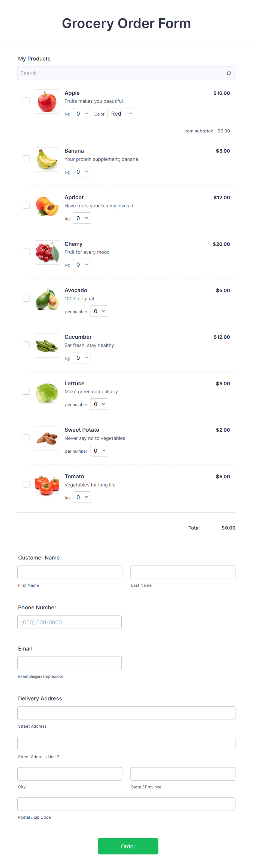Image resolution: width=253 pixels, height=868 pixels.
Task: Tick the Avocado checkbox
Action: pyautogui.click(x=26, y=298)
